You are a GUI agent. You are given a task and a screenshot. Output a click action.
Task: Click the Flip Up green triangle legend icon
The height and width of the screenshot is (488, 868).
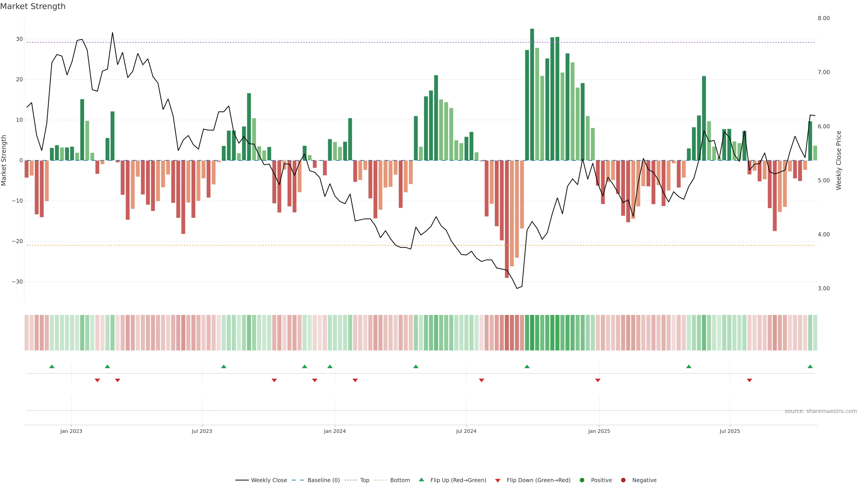(421, 480)
